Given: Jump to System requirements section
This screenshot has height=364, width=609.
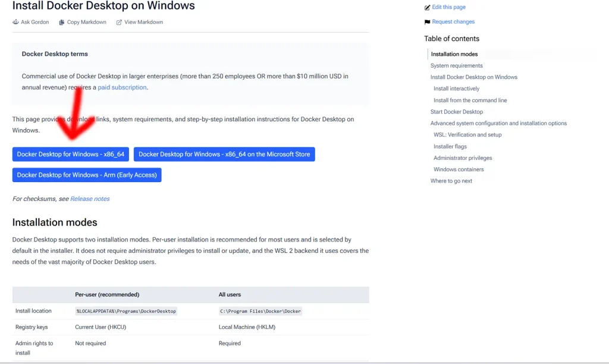Looking at the screenshot, I should point(456,65).
